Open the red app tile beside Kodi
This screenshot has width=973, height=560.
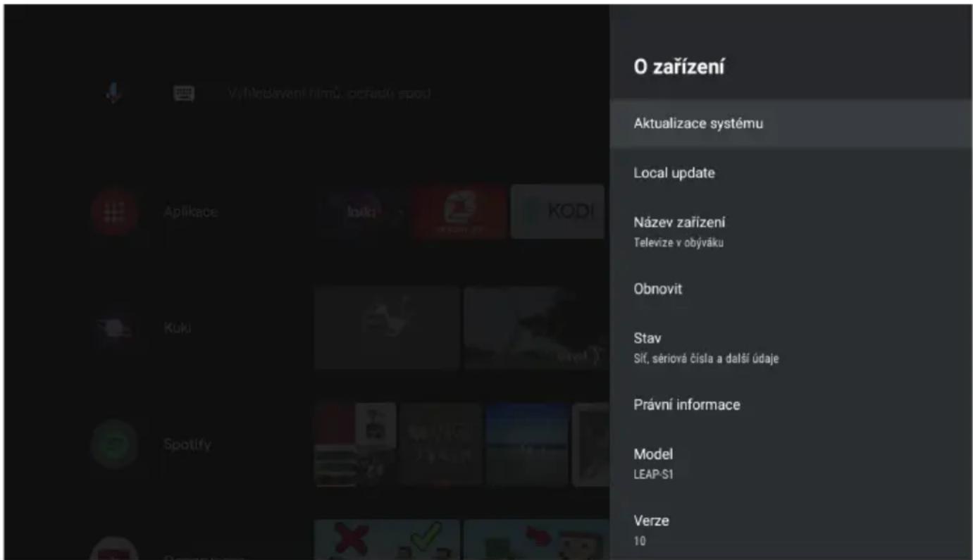[x=459, y=211]
